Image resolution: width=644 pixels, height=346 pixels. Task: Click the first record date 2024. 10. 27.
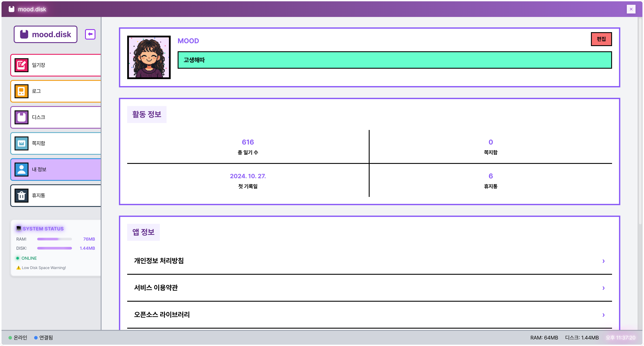point(248,176)
